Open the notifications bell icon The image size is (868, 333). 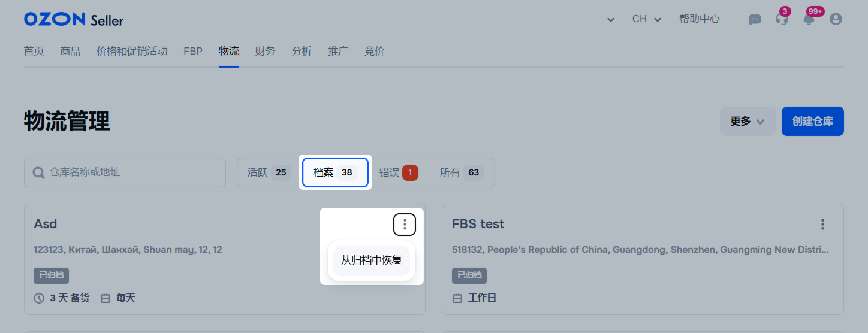809,19
